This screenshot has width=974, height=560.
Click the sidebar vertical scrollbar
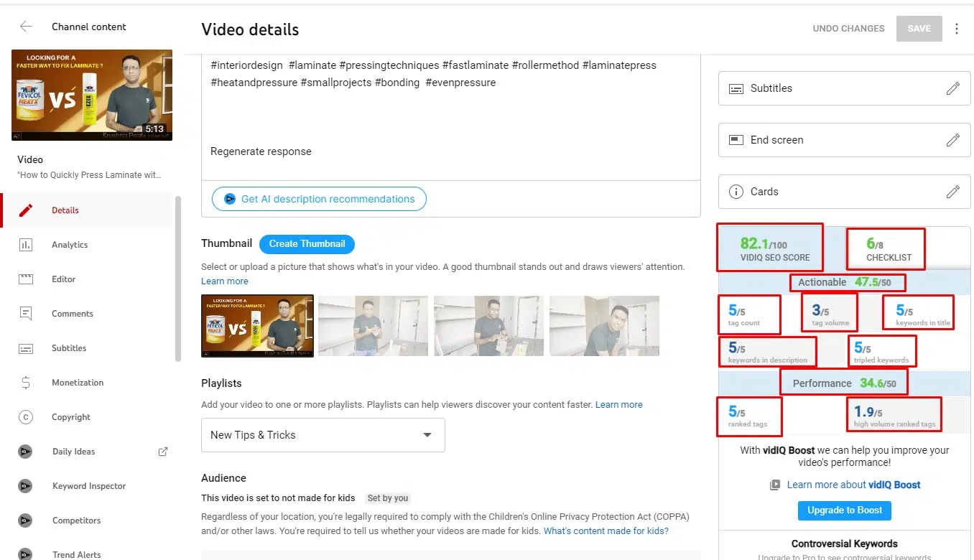[x=178, y=280]
